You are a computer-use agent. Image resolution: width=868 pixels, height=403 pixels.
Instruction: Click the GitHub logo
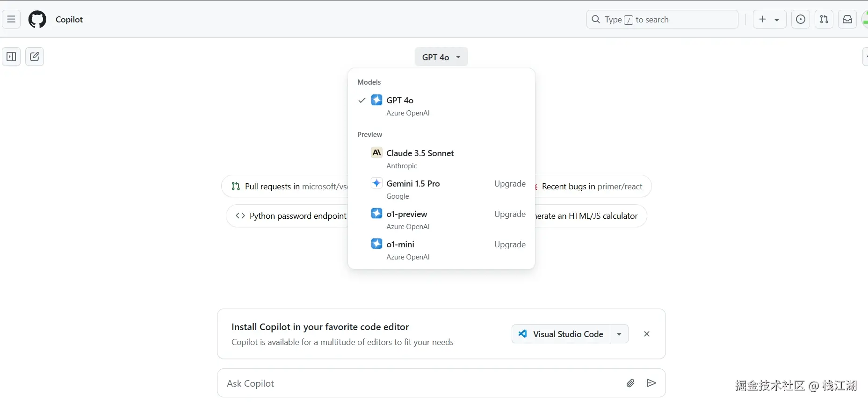coord(37,19)
